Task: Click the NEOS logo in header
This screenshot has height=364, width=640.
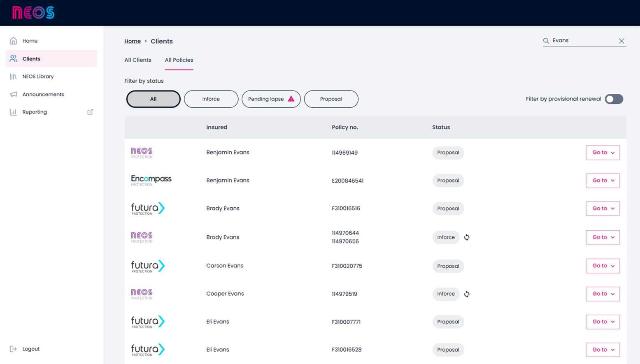Action: 33,13
